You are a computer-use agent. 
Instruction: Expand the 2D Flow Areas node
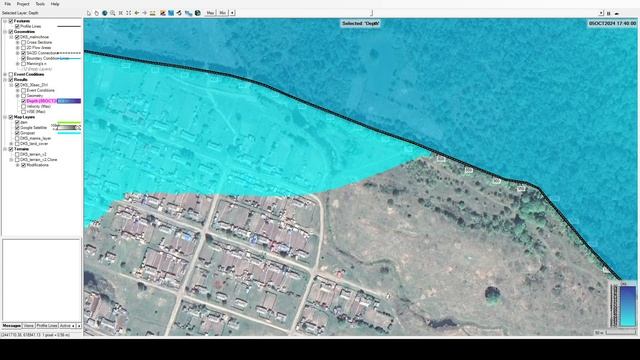18,48
